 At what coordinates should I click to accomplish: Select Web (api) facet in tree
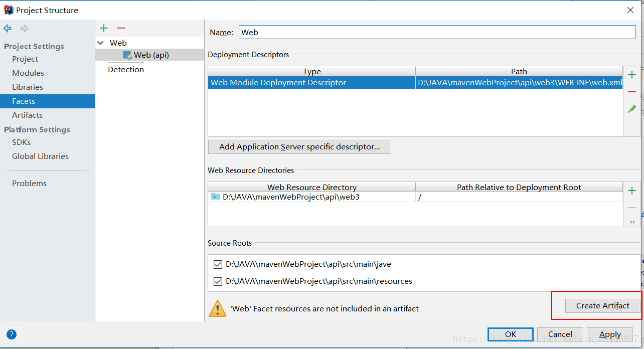point(149,55)
